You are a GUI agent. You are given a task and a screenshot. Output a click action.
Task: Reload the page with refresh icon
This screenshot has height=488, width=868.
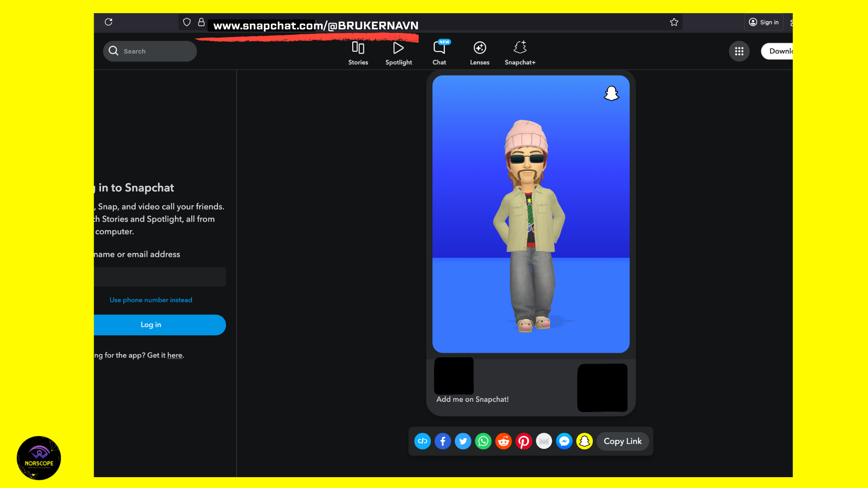(x=108, y=22)
